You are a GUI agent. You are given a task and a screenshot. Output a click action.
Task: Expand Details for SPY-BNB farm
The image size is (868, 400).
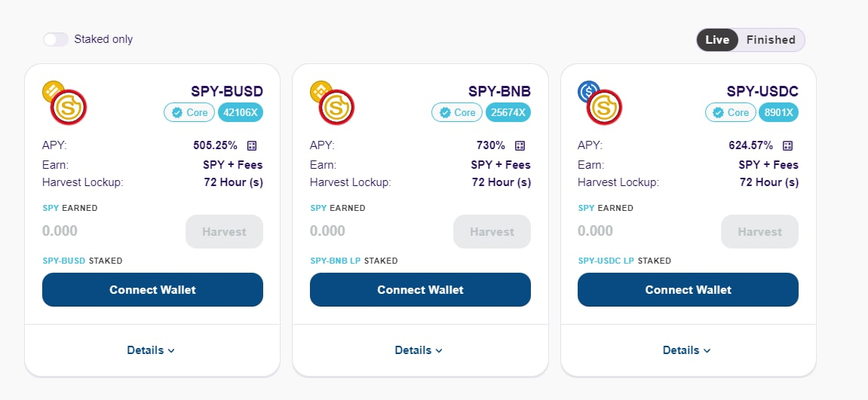pyautogui.click(x=419, y=350)
